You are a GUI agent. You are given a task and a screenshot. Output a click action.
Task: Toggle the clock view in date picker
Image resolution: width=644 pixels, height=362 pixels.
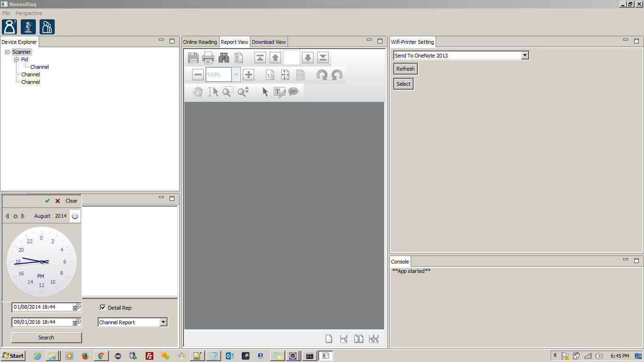(75, 216)
